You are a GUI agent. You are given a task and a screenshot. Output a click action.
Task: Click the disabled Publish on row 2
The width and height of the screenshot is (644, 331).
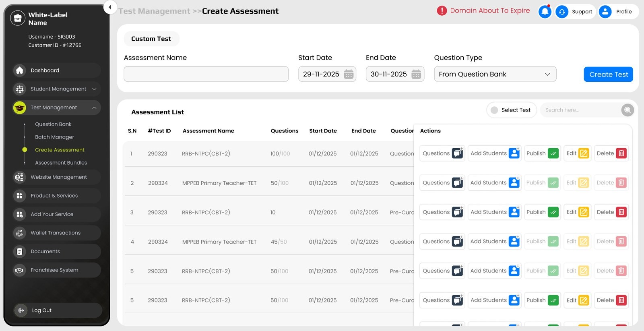(x=542, y=183)
